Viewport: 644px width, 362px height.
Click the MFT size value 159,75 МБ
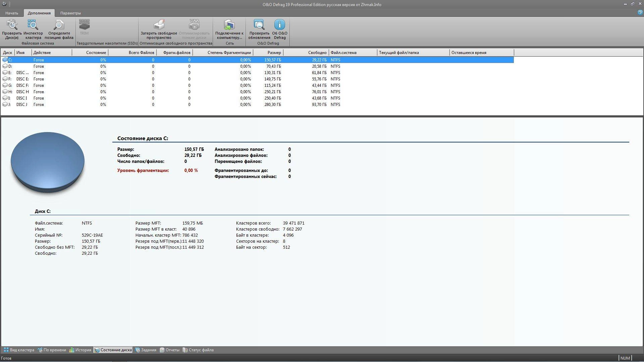tap(193, 223)
